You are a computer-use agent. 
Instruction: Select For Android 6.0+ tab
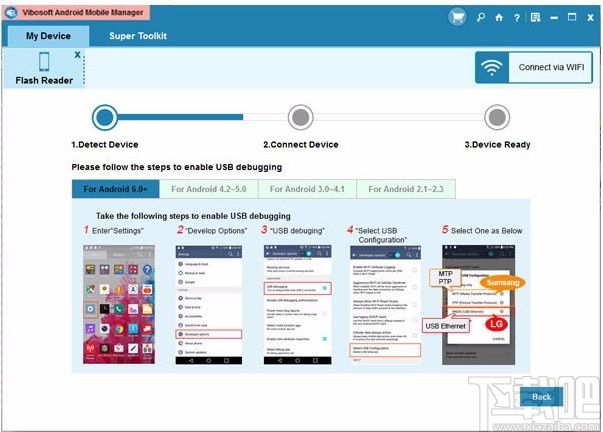(x=115, y=189)
